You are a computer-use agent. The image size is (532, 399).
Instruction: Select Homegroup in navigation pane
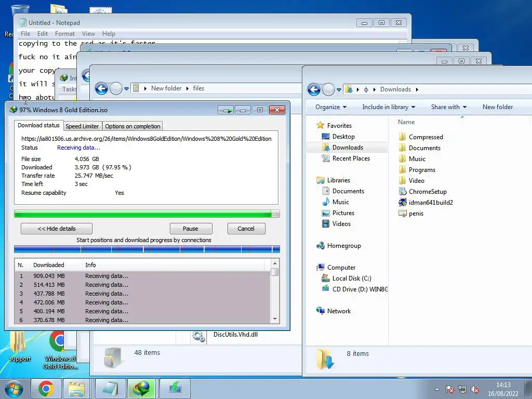click(344, 246)
